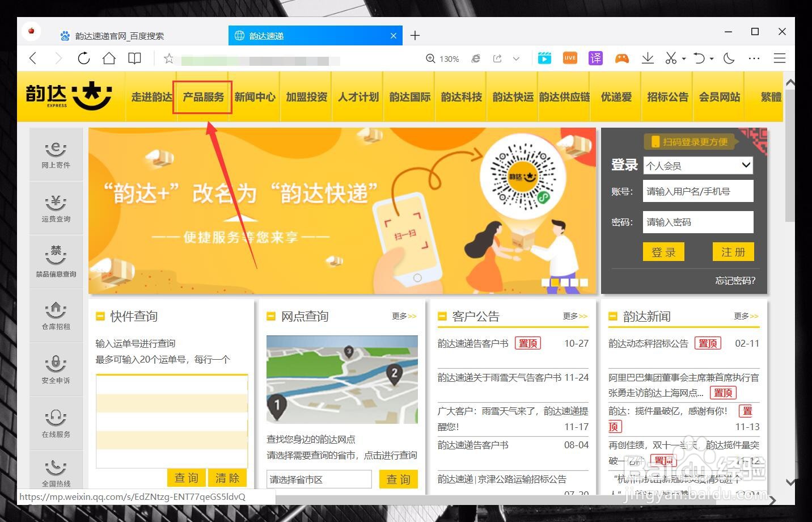Toggle night mode moon icon
This screenshot has height=522, width=812.
tap(730, 58)
